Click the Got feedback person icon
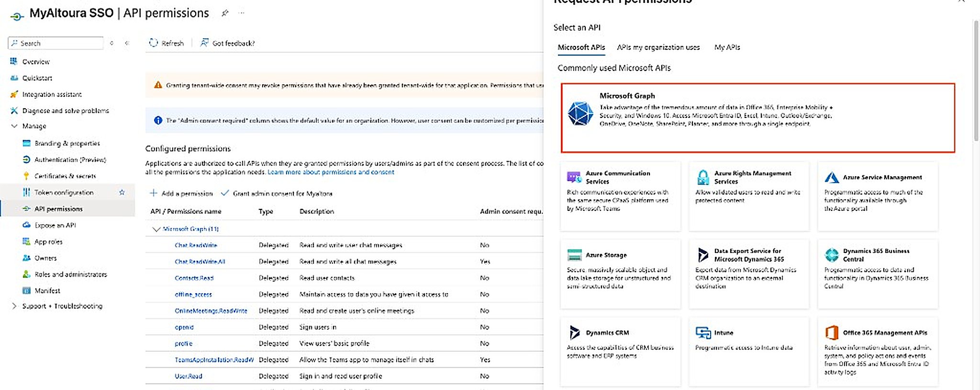This screenshot has height=390, width=980. (204, 43)
